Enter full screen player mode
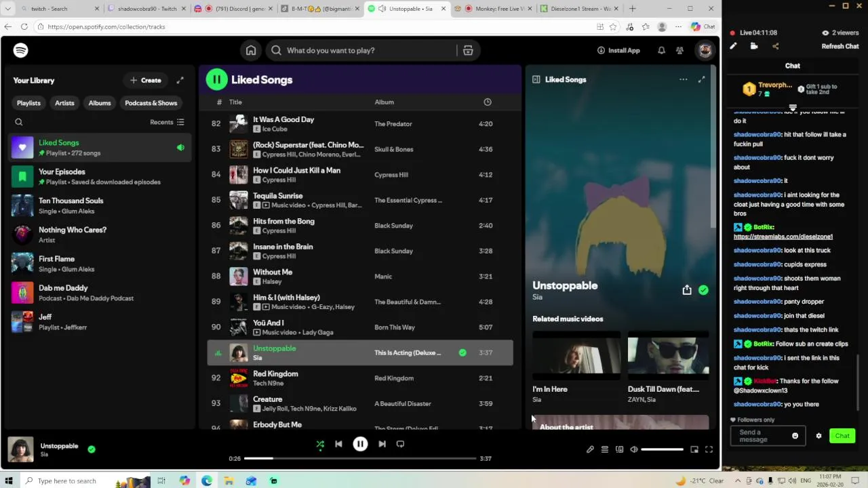Viewport: 868px width, 488px height. pos(709,449)
